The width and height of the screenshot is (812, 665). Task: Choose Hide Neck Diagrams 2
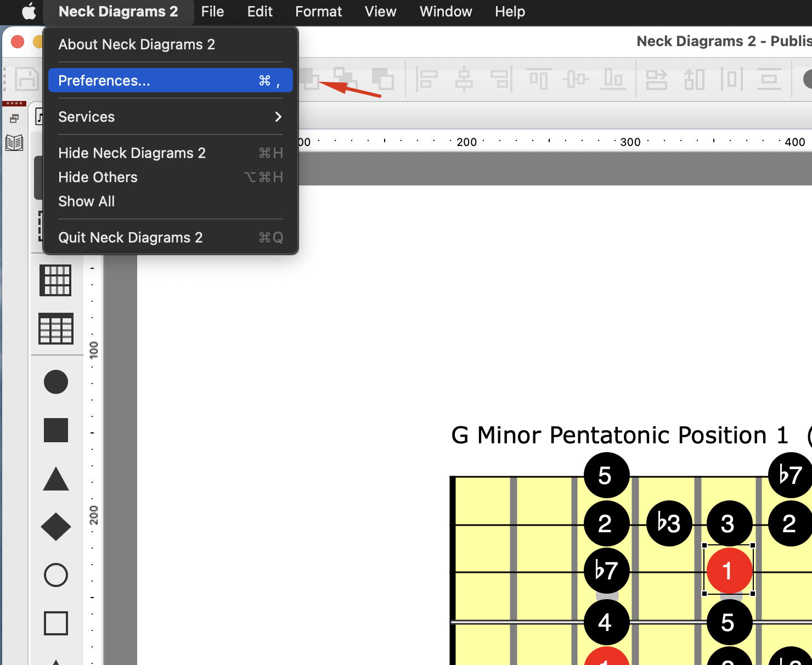point(171,153)
